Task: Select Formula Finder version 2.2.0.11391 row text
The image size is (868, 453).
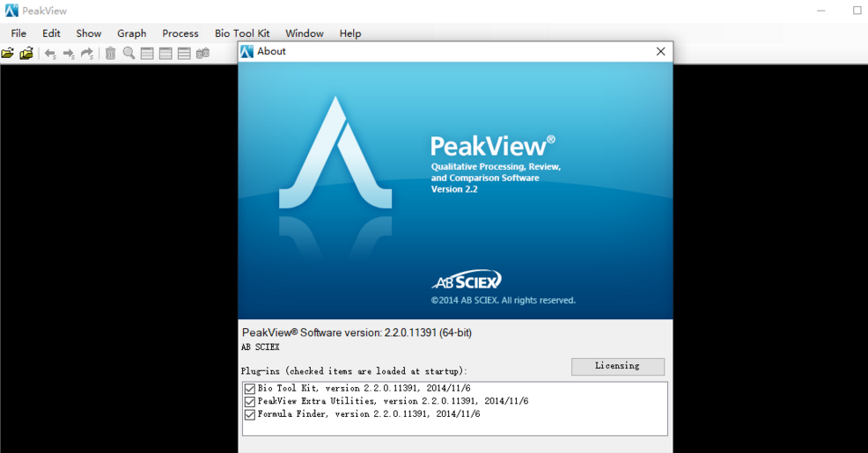Action: (369, 413)
